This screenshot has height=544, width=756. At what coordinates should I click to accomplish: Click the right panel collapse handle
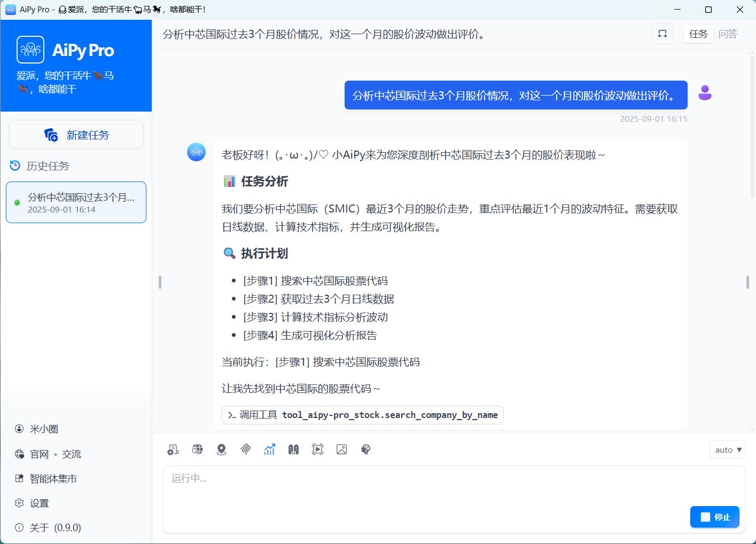tap(747, 282)
